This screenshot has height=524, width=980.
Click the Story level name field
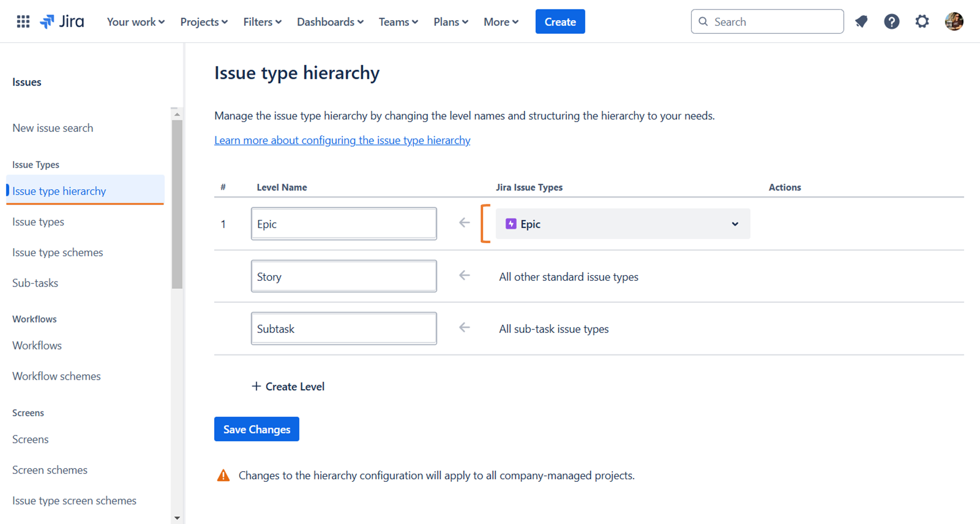(343, 276)
